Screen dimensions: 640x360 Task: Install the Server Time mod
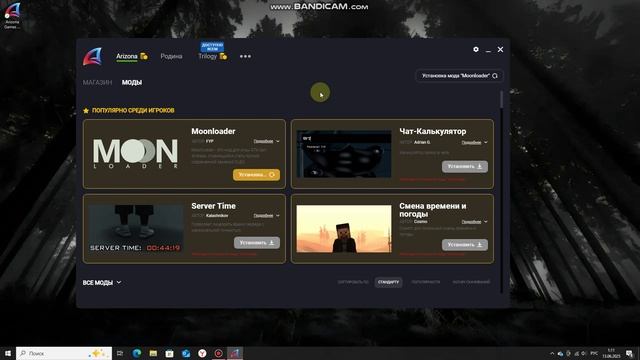point(257,243)
